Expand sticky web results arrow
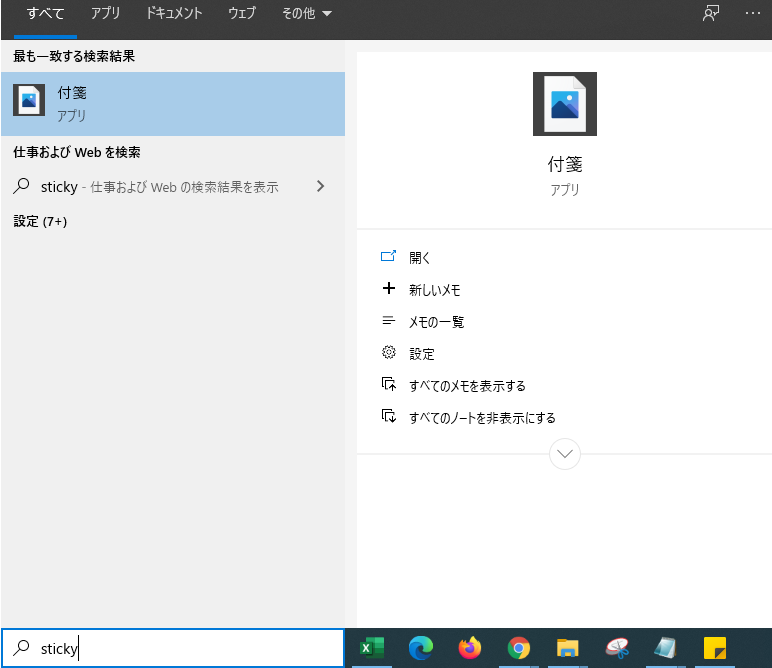This screenshot has width=772, height=668. tap(321, 186)
